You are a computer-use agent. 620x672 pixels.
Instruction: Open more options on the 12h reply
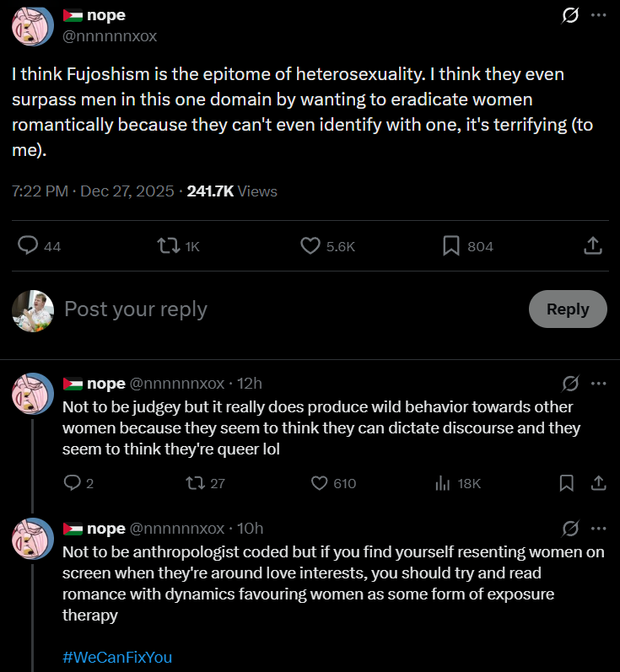coord(598,384)
